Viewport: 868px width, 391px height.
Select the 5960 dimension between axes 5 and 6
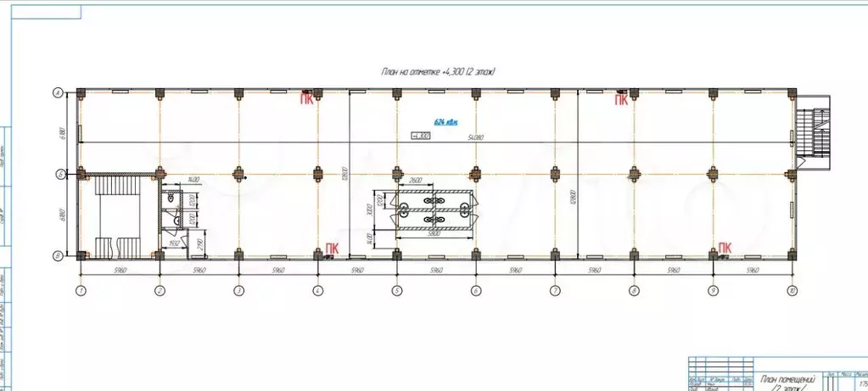click(437, 271)
